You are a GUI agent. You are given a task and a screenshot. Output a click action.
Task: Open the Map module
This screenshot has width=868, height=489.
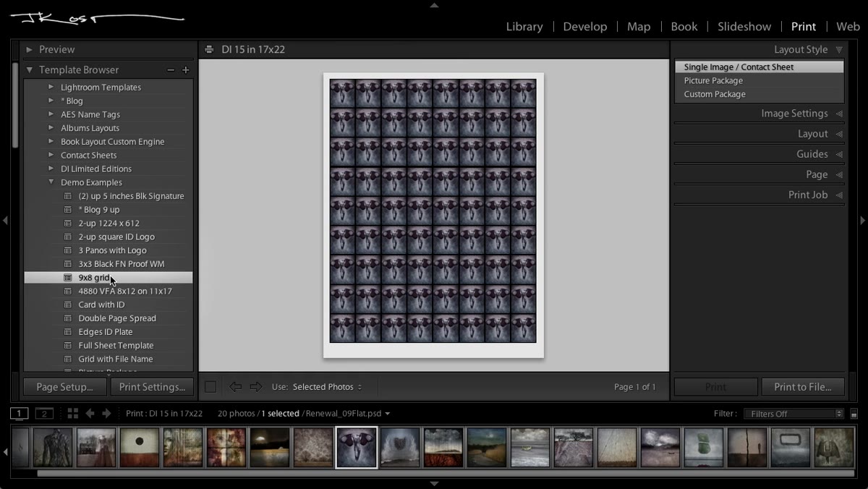coord(639,26)
